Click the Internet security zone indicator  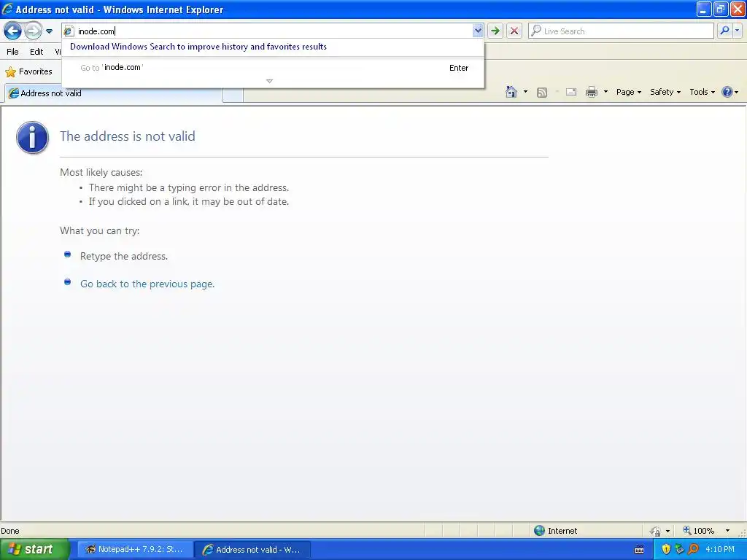(x=555, y=531)
